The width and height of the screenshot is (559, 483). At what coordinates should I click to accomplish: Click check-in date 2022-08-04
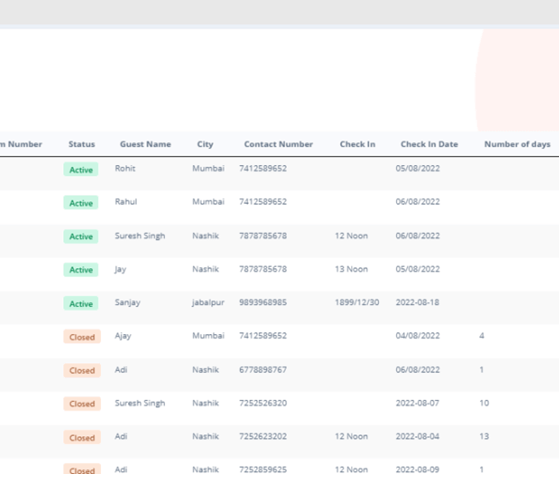417,436
